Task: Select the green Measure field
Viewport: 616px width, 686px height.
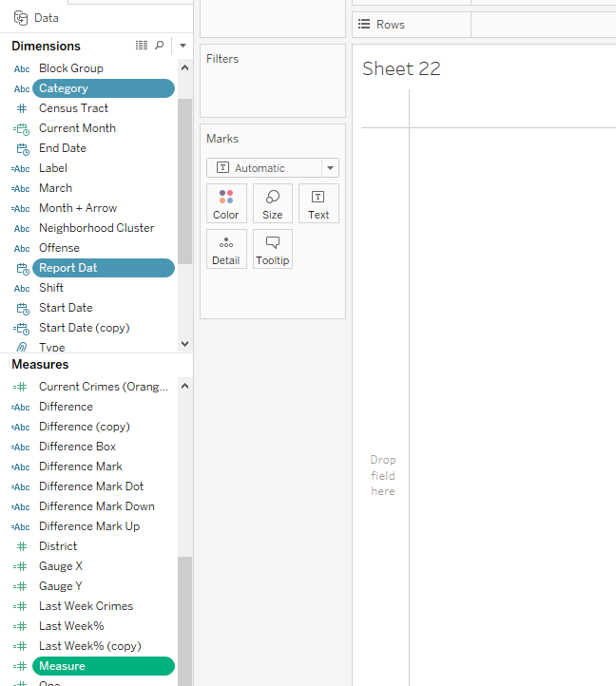Action: point(103,666)
